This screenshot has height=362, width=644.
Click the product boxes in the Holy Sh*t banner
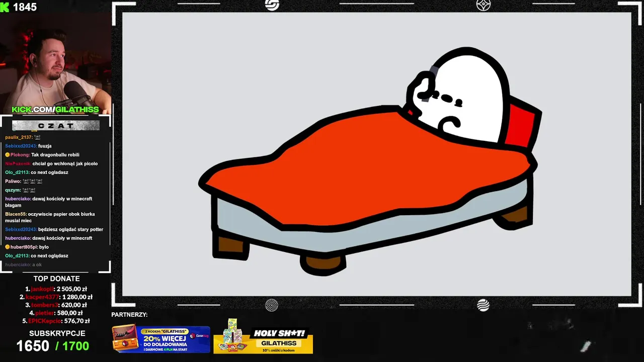[232, 336]
